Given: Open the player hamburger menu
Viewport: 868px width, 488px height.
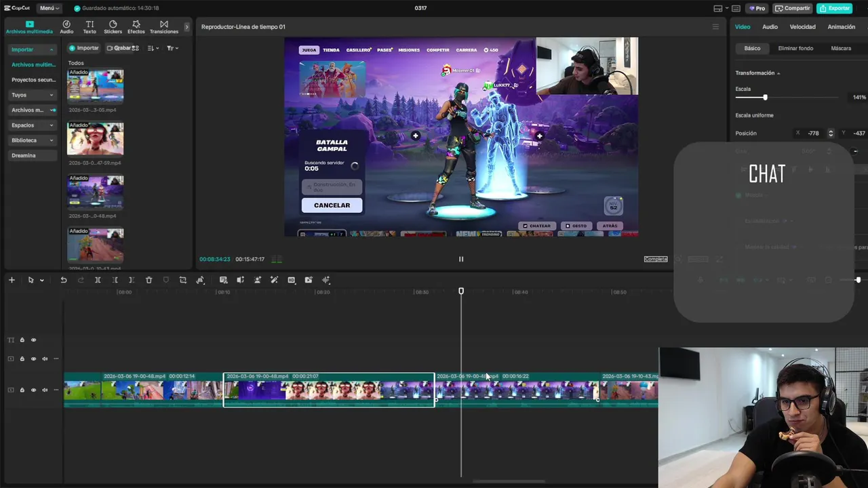Looking at the screenshot, I should pyautogui.click(x=715, y=27).
